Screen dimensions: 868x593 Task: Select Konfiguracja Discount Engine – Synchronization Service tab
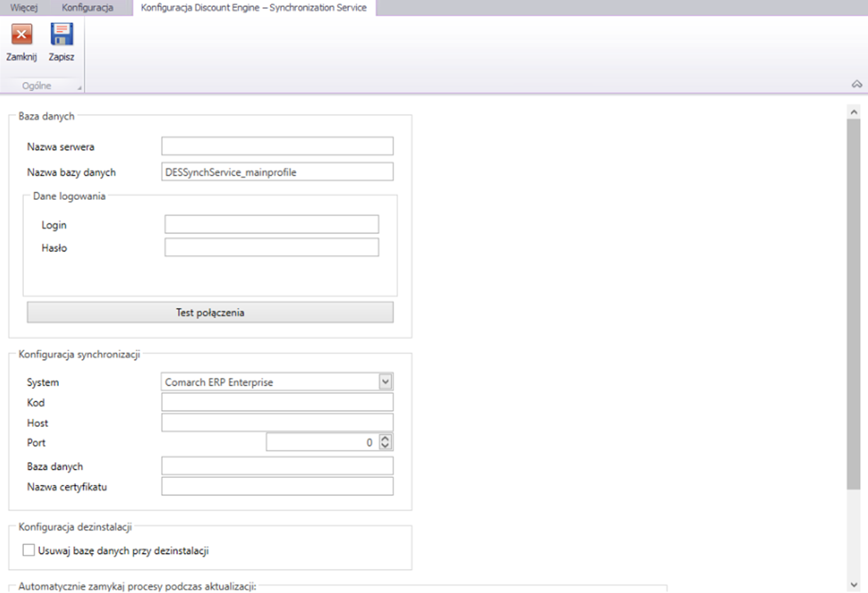[254, 8]
